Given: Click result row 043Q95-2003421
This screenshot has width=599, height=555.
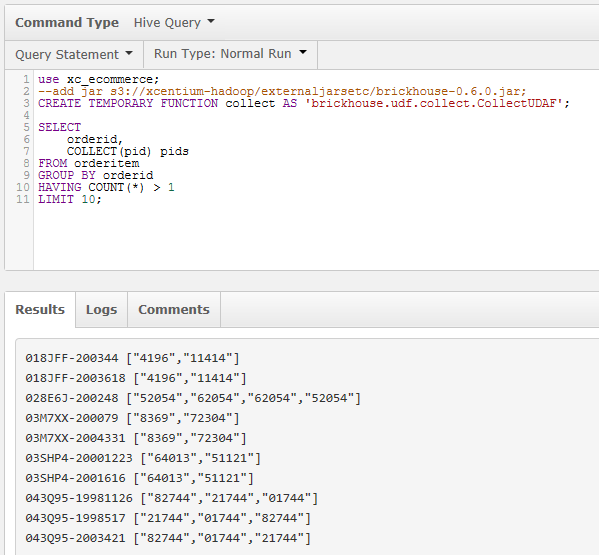Looking at the screenshot, I should pyautogui.click(x=168, y=538).
